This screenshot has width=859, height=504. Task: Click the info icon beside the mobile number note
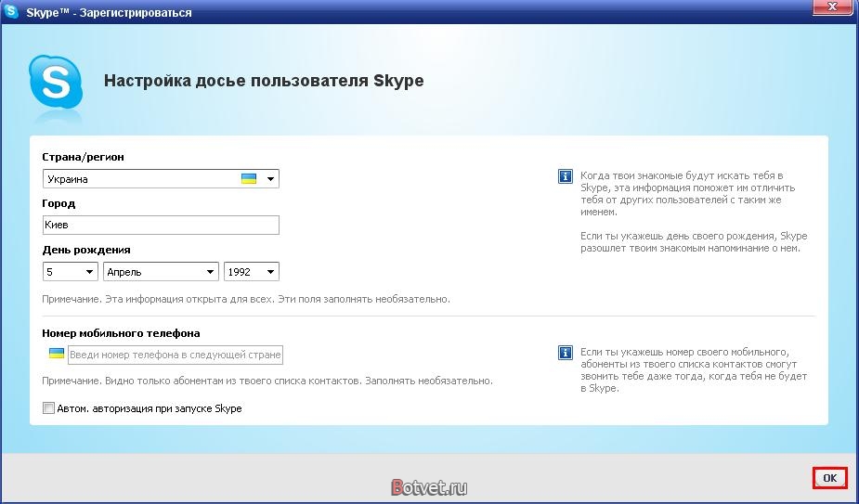pos(565,353)
